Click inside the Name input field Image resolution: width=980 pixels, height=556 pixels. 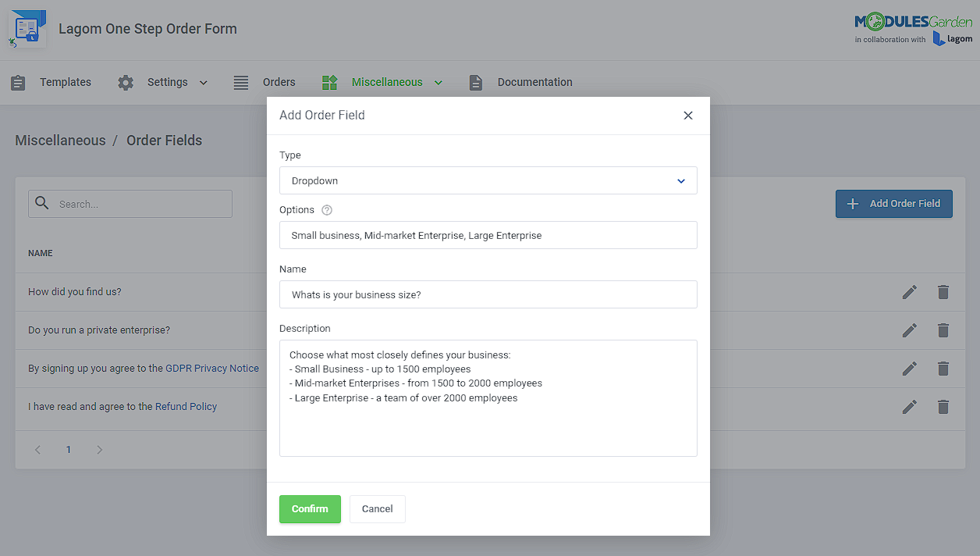click(x=488, y=294)
